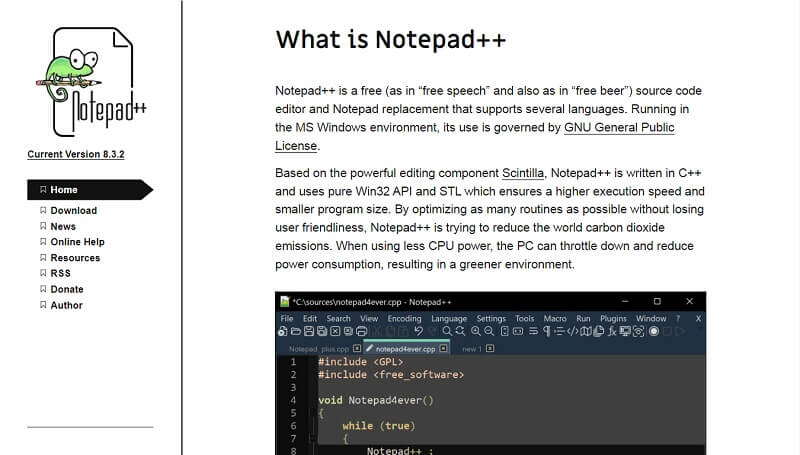
Task: Click the Close All toolbar icon
Action: (x=348, y=332)
